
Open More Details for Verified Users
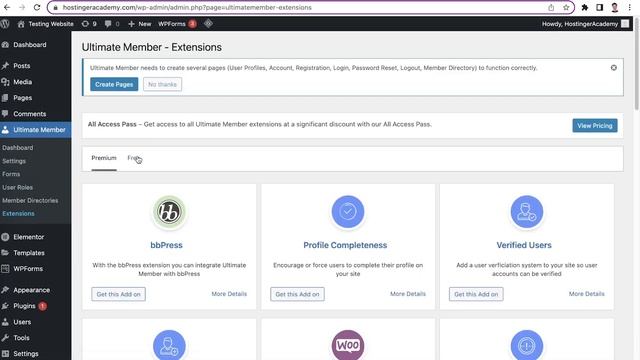point(587,294)
